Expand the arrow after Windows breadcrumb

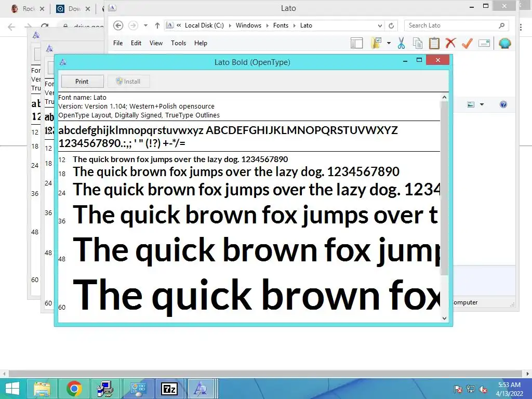[x=267, y=25]
